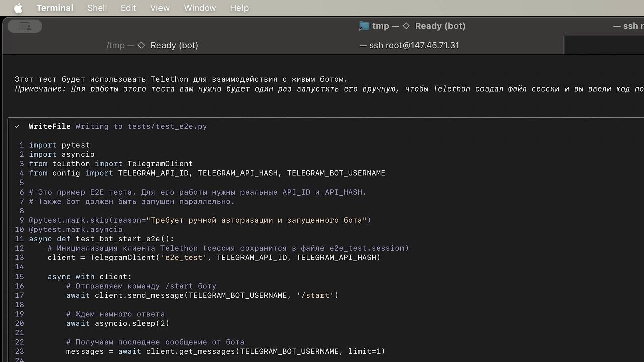The image size is (644, 362).
Task: Open the Window menu
Action: (x=200, y=8)
